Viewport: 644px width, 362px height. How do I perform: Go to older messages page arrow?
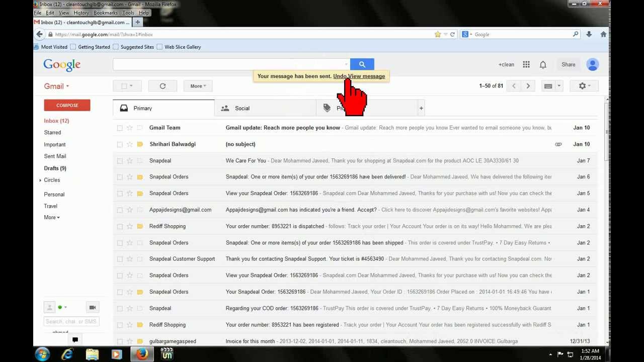[528, 86]
